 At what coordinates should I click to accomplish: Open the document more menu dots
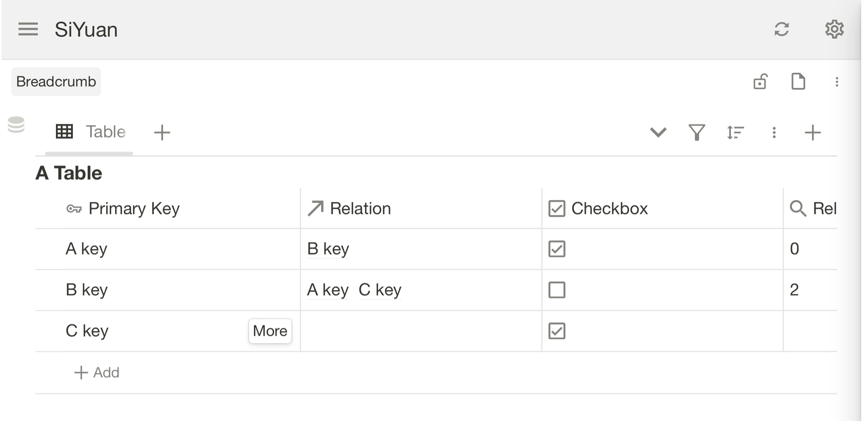pos(837,82)
